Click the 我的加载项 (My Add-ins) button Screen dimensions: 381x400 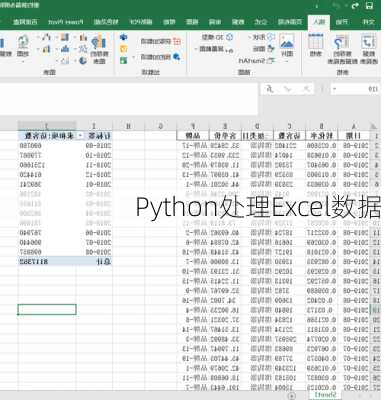161,57
